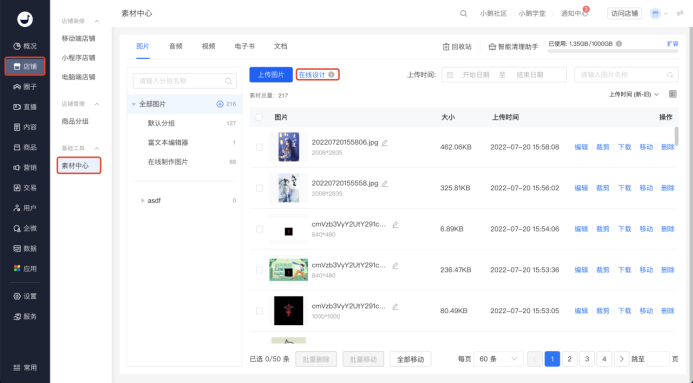Click the user avatar in the header
693x383 pixels.
(655, 14)
